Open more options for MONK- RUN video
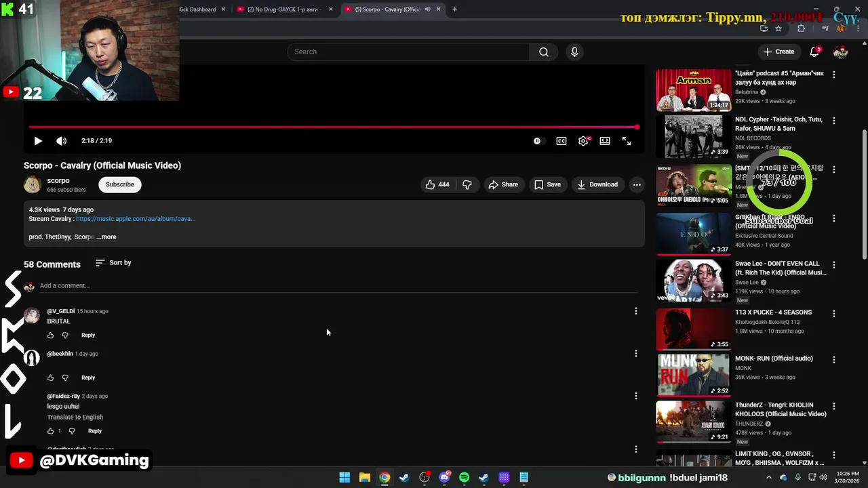868x488 pixels. point(834,359)
